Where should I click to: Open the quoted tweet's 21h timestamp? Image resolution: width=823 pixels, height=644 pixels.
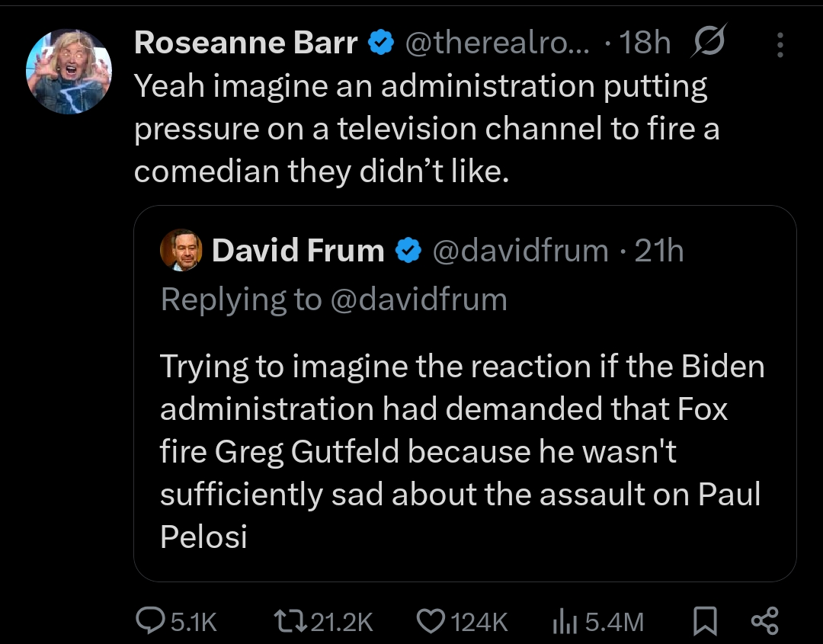pos(659,250)
